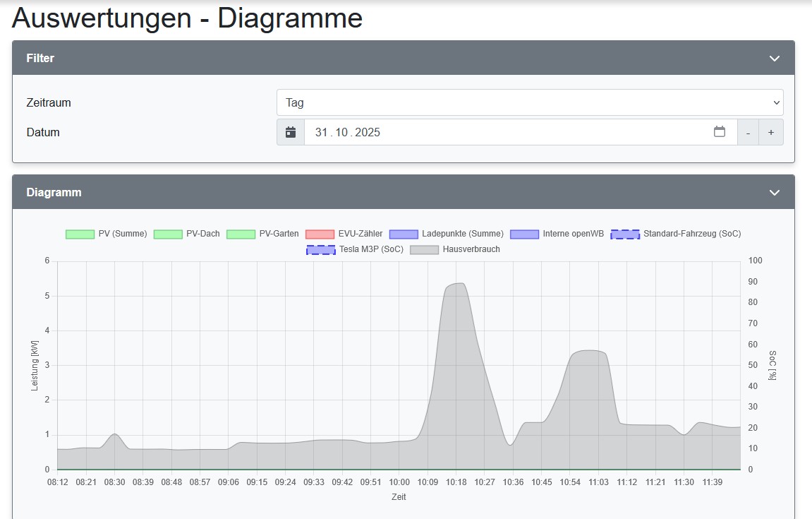
Task: Click the peak of the Hausverbrauch curve at 10:18
Action: (457, 284)
